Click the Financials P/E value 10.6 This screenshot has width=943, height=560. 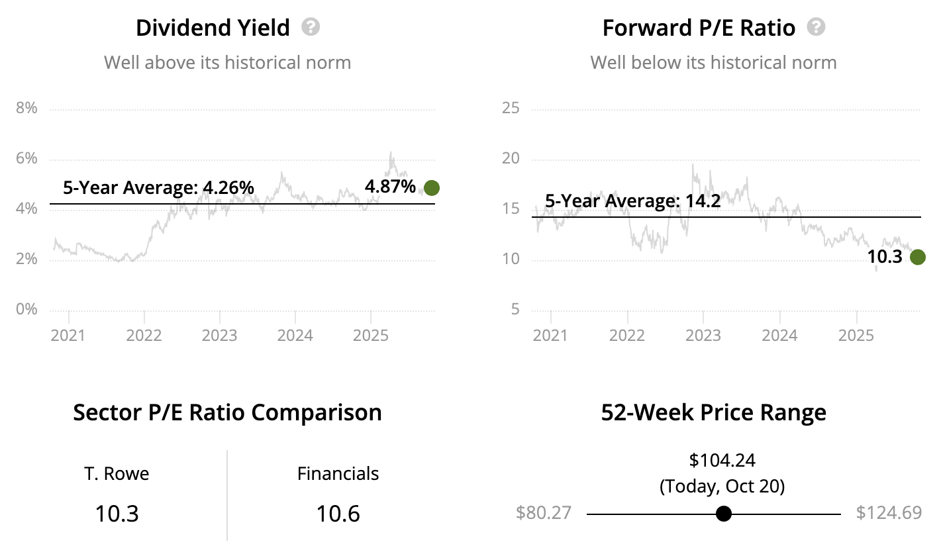pos(338,514)
